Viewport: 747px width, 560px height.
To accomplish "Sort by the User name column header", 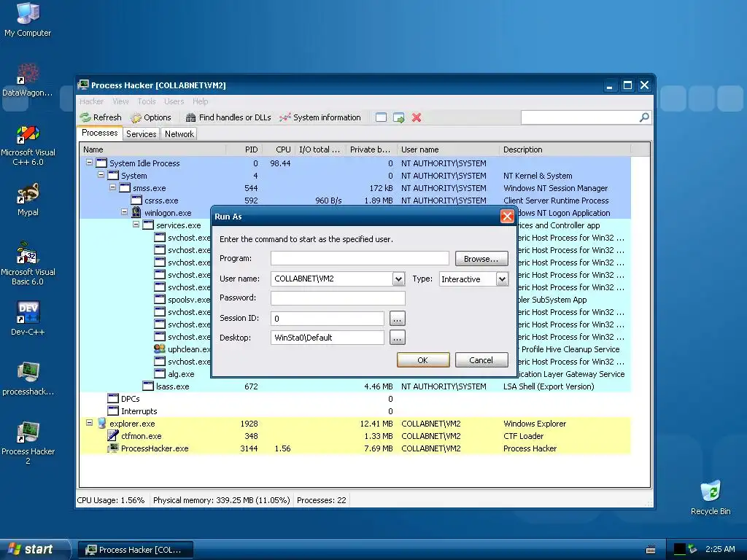I will point(448,149).
